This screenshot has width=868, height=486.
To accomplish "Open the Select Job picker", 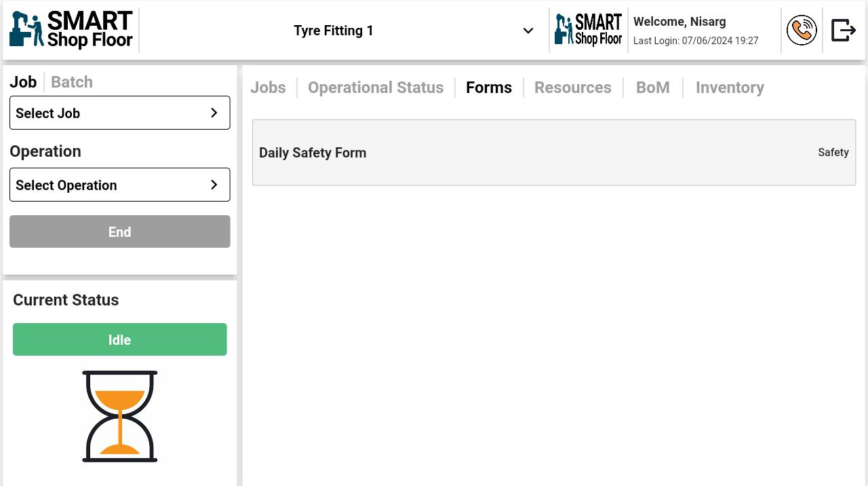I will coord(119,113).
